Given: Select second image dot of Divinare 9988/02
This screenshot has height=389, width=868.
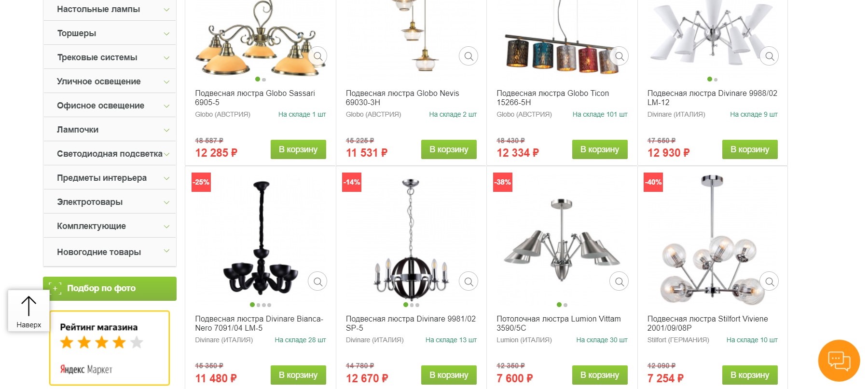Looking at the screenshot, I should click(x=716, y=80).
